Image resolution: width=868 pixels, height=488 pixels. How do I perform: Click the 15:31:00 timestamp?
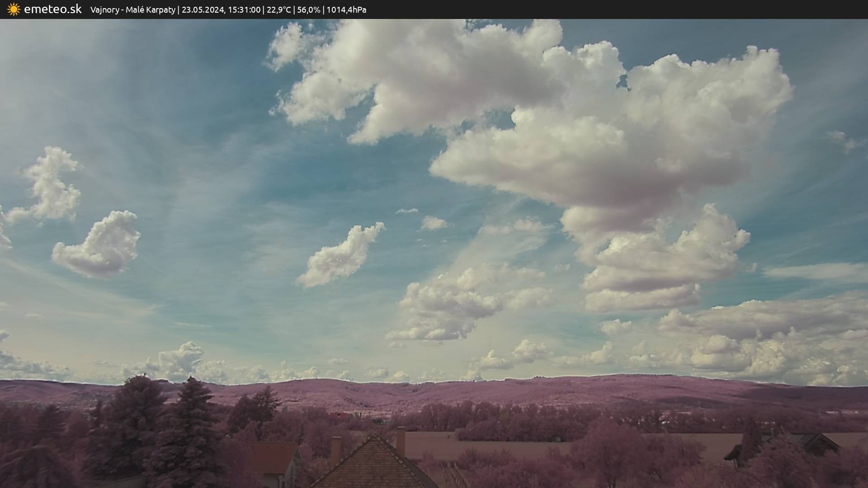(244, 9)
